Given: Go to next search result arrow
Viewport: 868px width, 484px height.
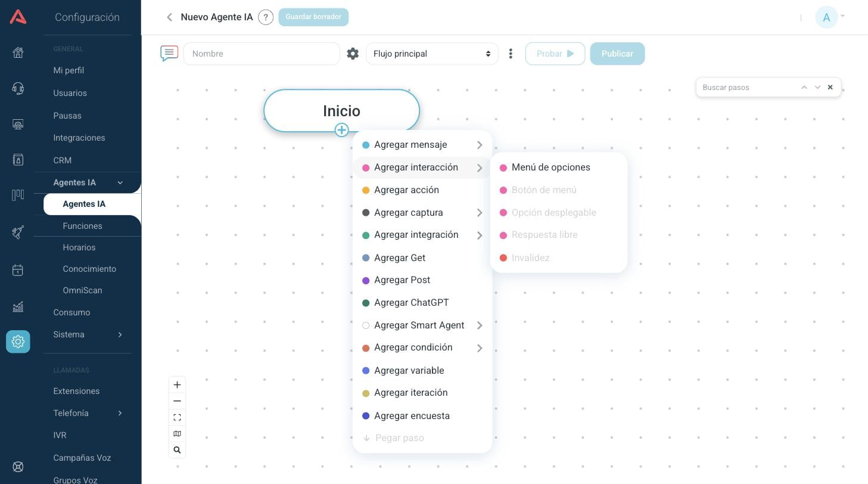Looking at the screenshot, I should point(817,88).
